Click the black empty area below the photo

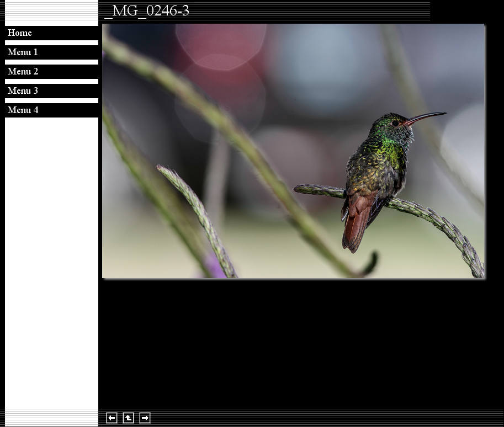298,342
